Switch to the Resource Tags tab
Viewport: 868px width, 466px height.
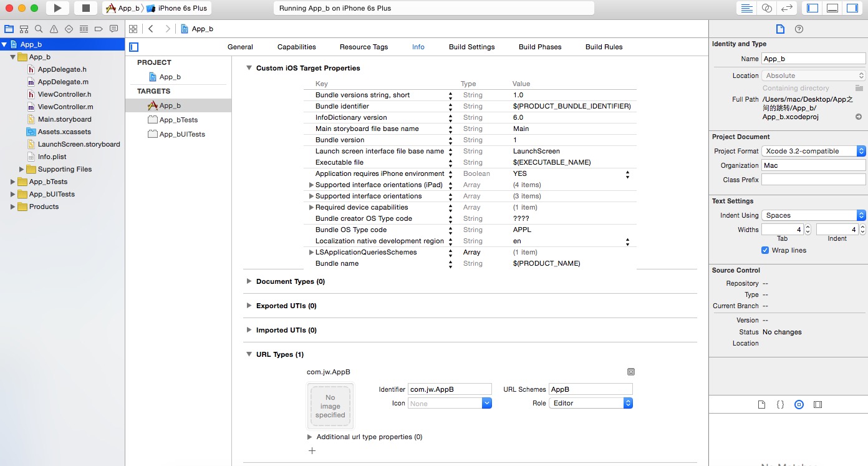[364, 47]
